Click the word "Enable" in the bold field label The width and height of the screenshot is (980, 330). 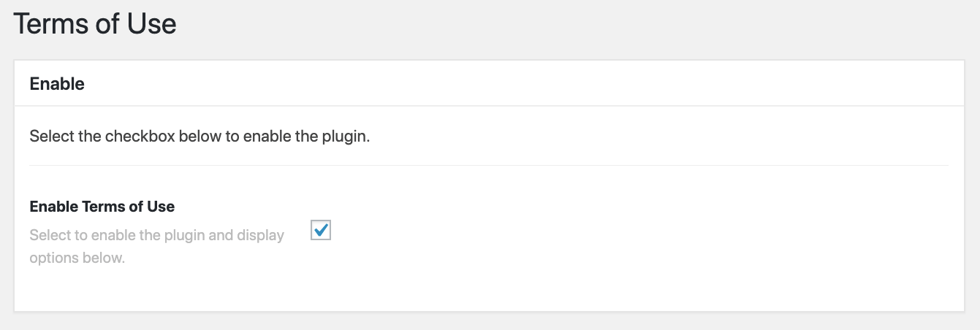pyautogui.click(x=53, y=207)
